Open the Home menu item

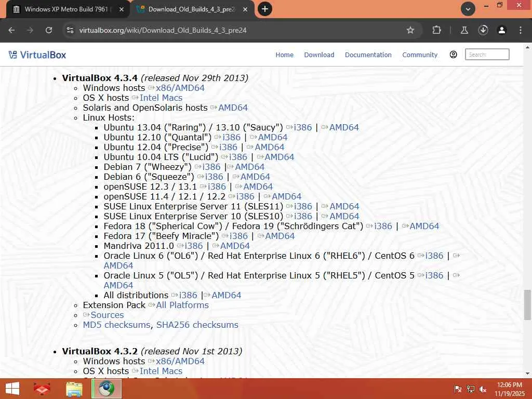pos(284,55)
